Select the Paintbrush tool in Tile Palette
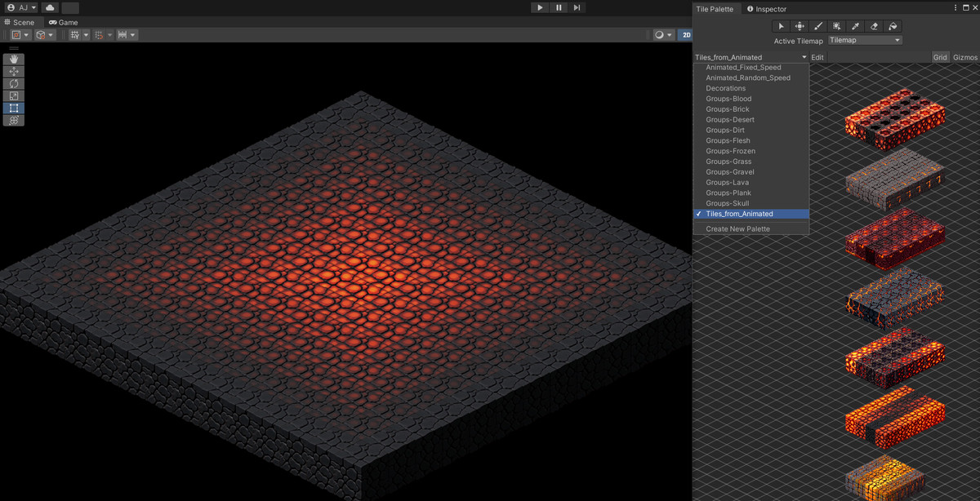The width and height of the screenshot is (980, 501). 819,25
